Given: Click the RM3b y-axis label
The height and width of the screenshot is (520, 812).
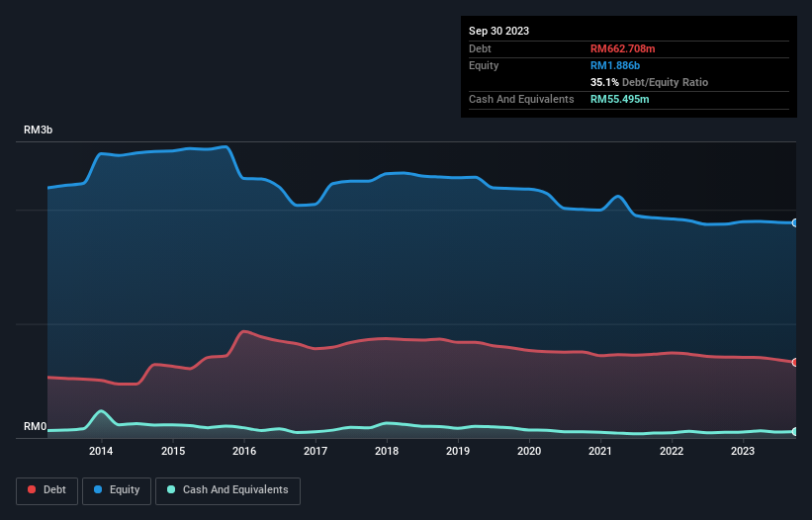Looking at the screenshot, I should coord(38,130).
